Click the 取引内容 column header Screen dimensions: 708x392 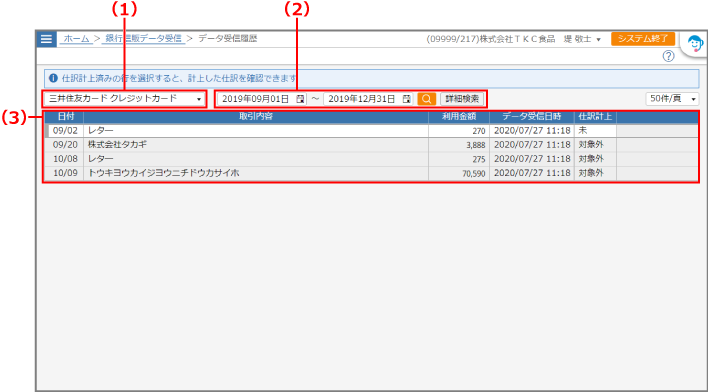(256, 117)
